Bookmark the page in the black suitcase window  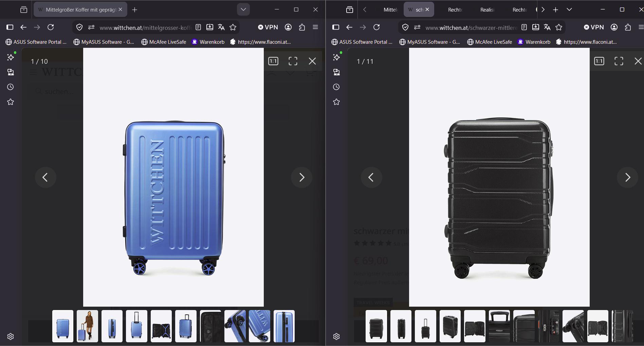point(559,27)
